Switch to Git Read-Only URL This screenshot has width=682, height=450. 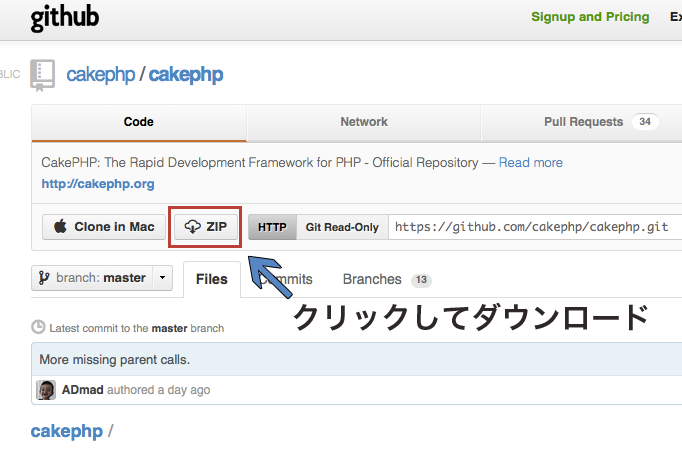[x=342, y=227]
